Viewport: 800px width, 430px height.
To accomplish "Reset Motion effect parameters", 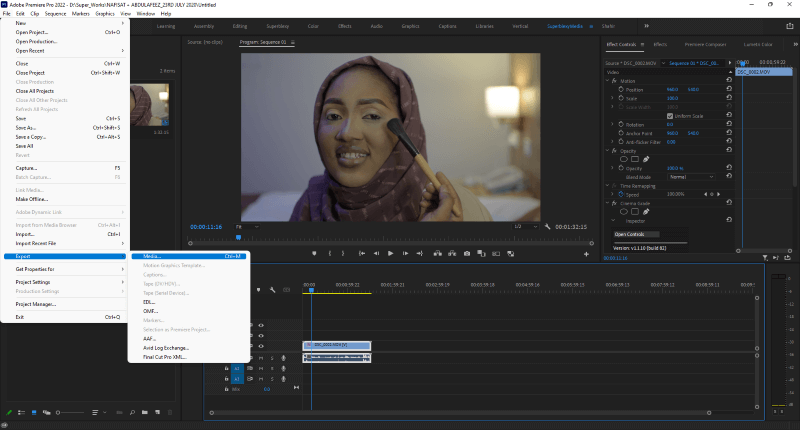I will click(729, 80).
